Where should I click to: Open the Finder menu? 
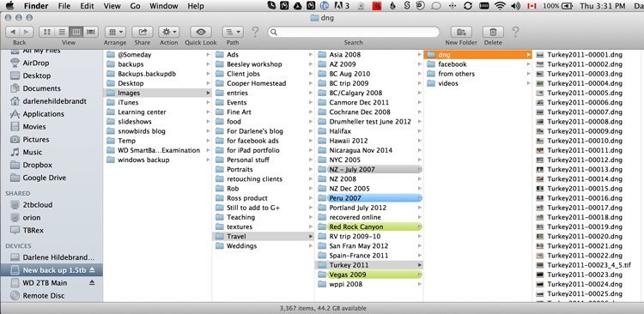tap(36, 6)
